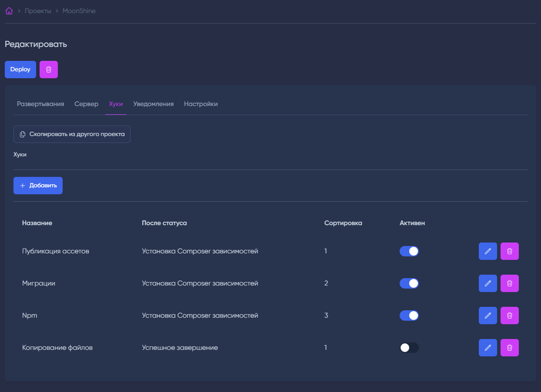This screenshot has height=392, width=541.
Task: Switch to the Развертывания tab
Action: point(40,104)
